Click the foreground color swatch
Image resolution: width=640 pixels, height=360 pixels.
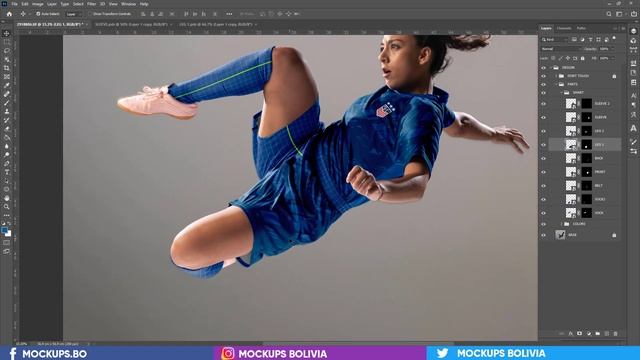coord(4,231)
